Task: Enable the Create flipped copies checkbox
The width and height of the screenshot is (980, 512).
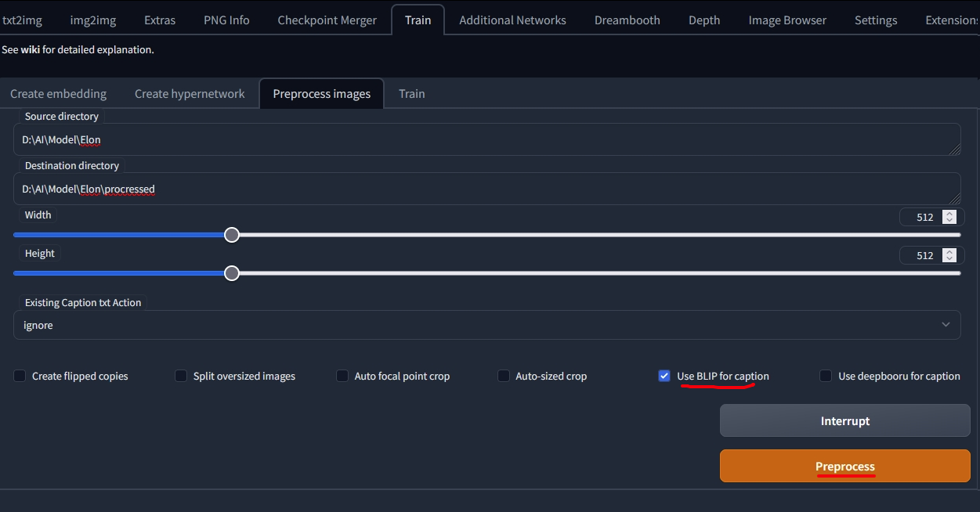Action: [x=20, y=377]
